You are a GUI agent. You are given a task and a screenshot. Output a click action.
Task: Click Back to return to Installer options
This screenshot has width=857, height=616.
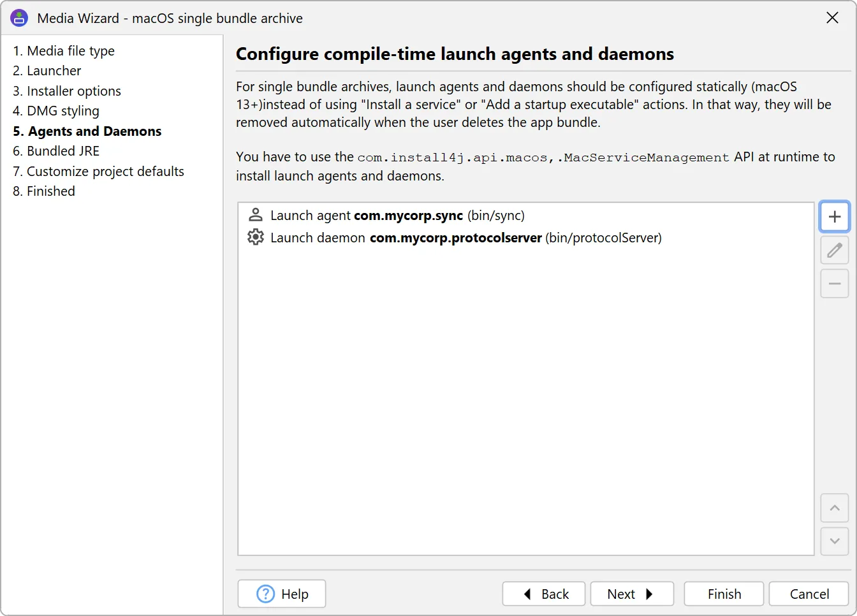click(x=543, y=594)
